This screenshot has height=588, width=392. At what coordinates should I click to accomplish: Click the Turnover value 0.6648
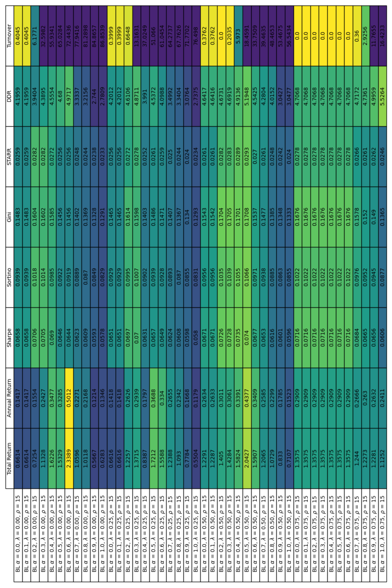tap(128, 36)
